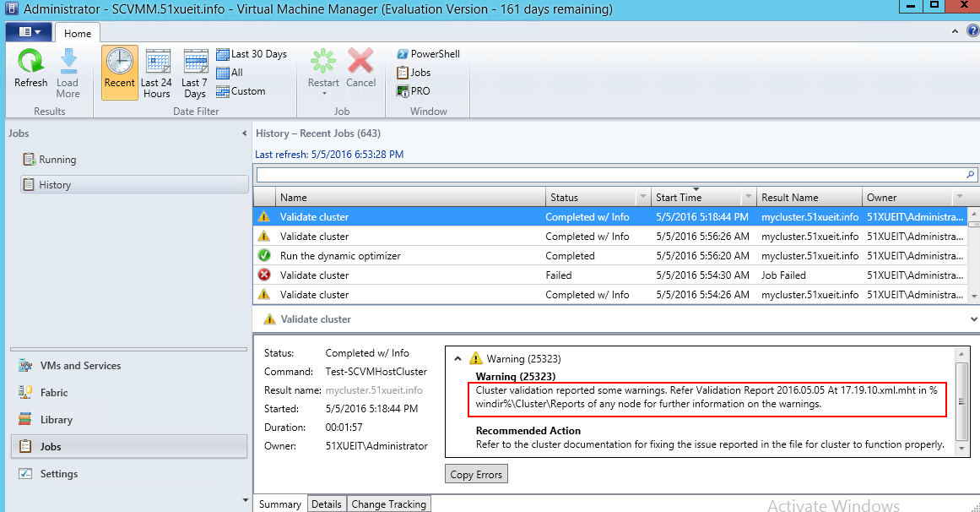The width and height of the screenshot is (980, 512).
Task: Open the Library workspace
Action: (x=129, y=419)
